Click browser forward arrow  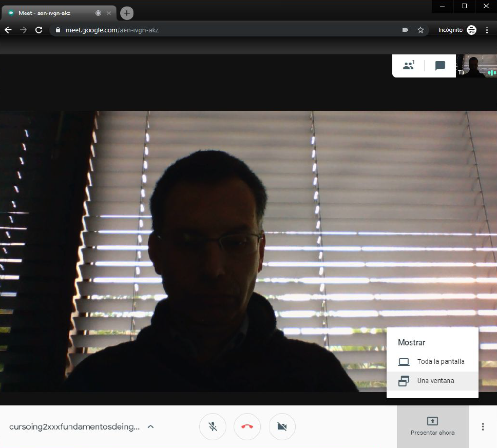coord(23,30)
